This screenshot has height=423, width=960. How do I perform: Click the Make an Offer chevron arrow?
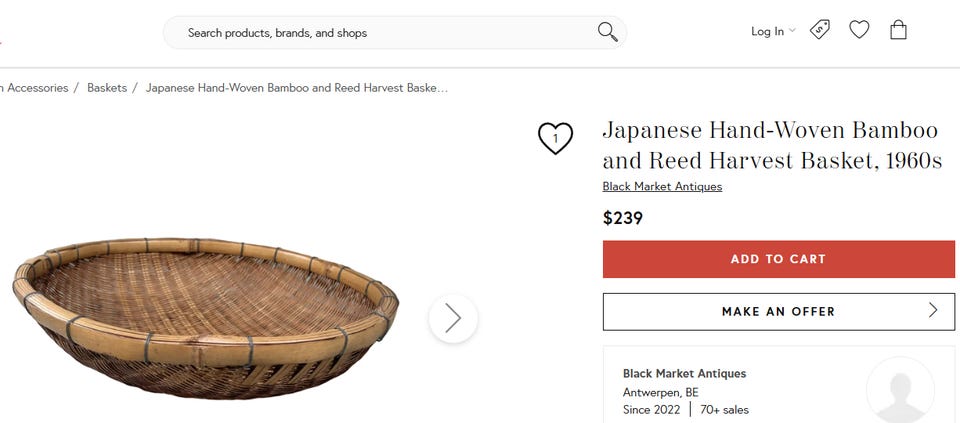click(x=933, y=310)
